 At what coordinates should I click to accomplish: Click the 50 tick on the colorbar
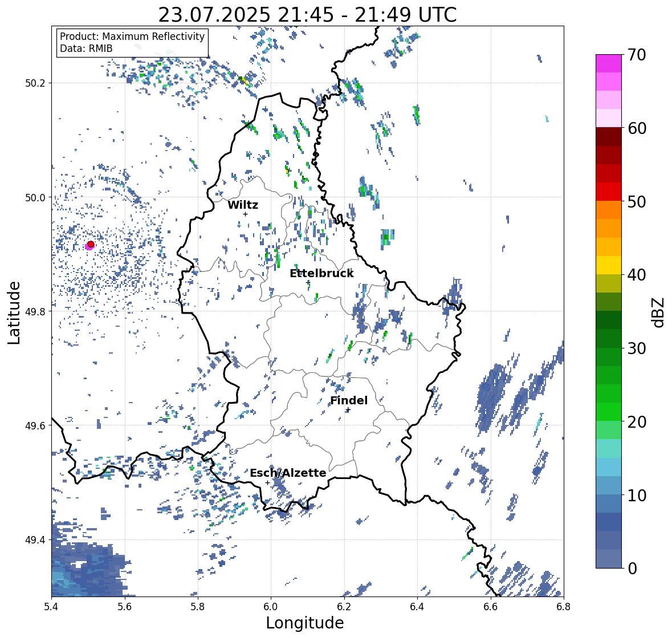pyautogui.click(x=637, y=201)
